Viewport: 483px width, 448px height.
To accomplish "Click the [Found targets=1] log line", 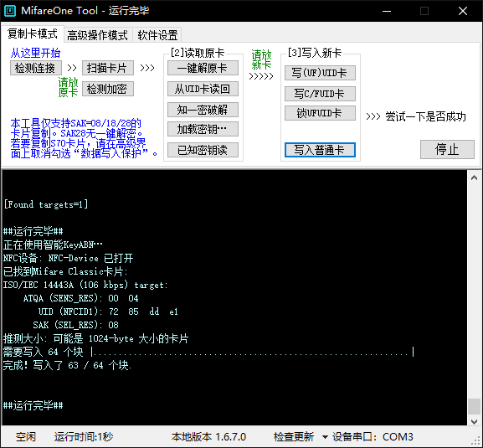I will [46, 204].
